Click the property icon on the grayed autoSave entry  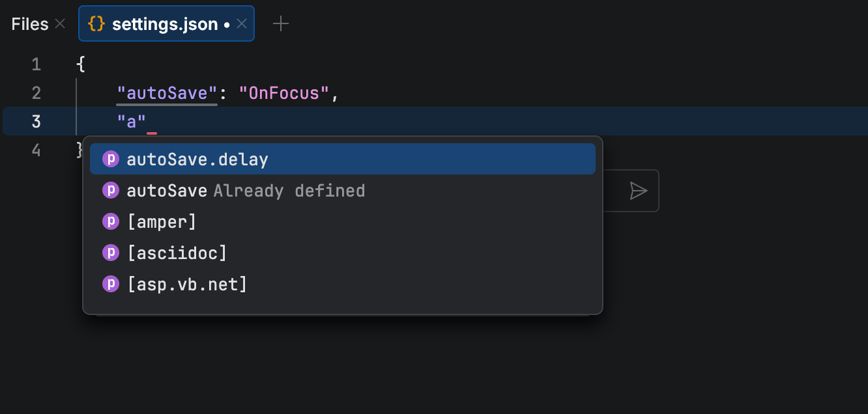coord(110,190)
